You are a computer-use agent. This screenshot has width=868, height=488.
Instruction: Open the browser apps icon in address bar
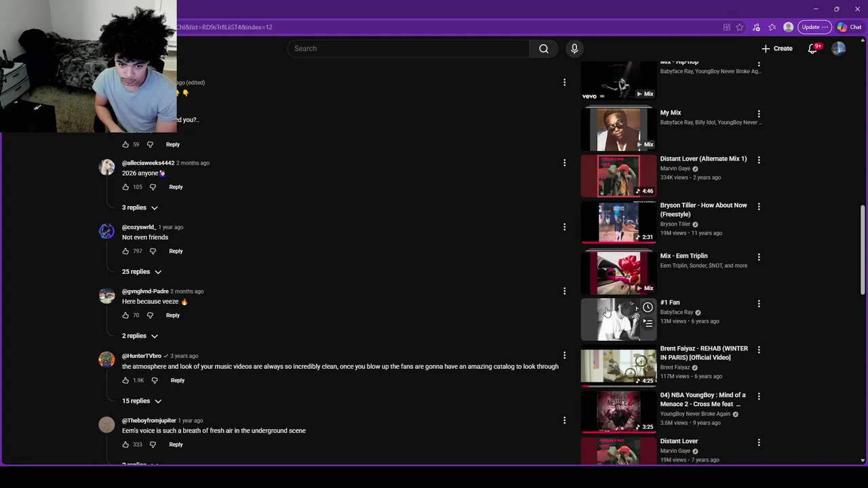726,27
